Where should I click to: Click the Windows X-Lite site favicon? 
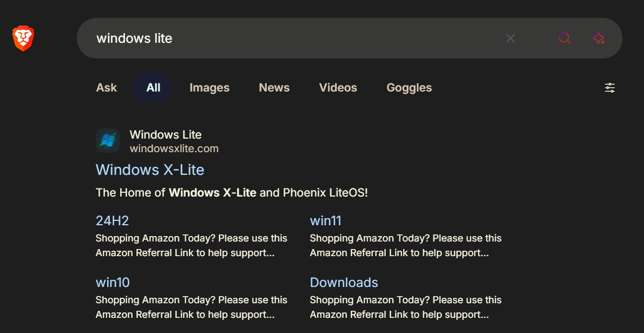coord(108,141)
